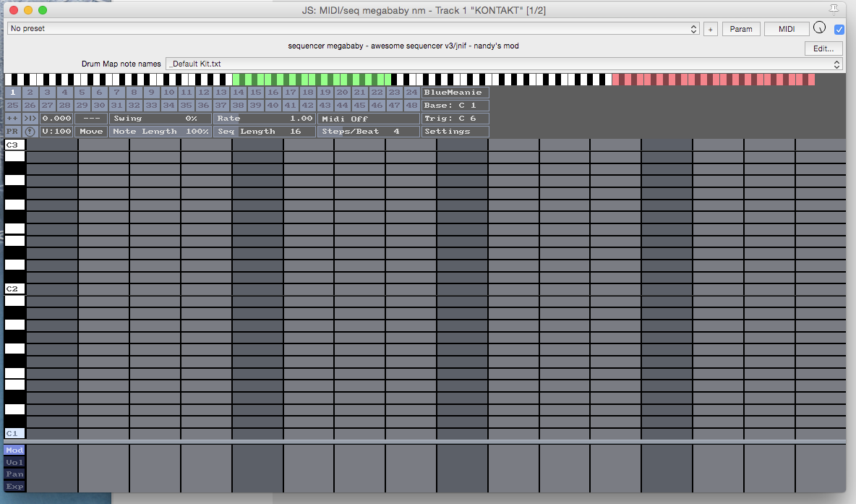The image size is (856, 504).
Task: Click the Steps/Beat slider
Action: coord(369,132)
